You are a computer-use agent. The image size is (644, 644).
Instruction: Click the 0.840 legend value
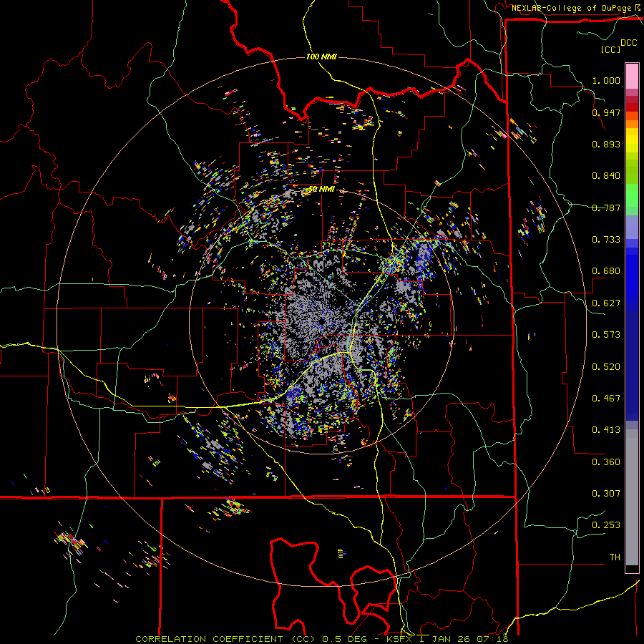point(606,176)
